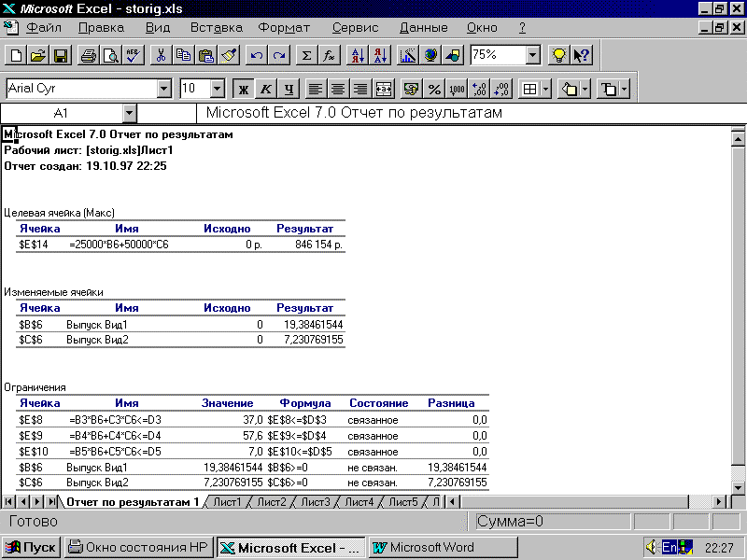The width and height of the screenshot is (747, 560).
Task: Open the Пуск start button
Action: 31,548
